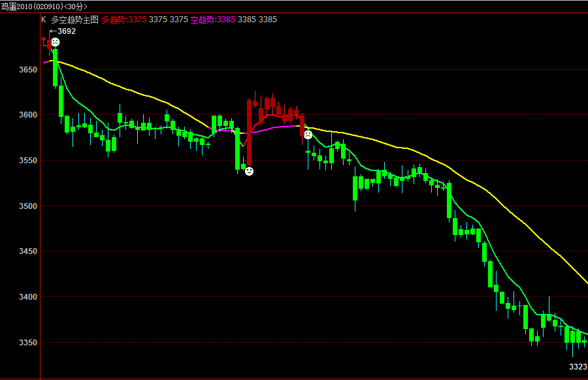Click the 多空趋势主图 indicator name

(74, 20)
